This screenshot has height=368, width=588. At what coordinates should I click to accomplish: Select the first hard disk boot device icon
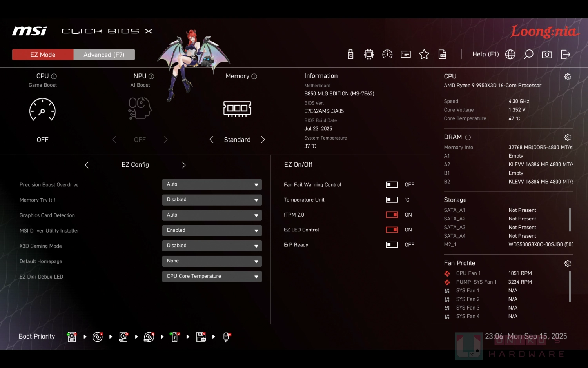(72, 337)
